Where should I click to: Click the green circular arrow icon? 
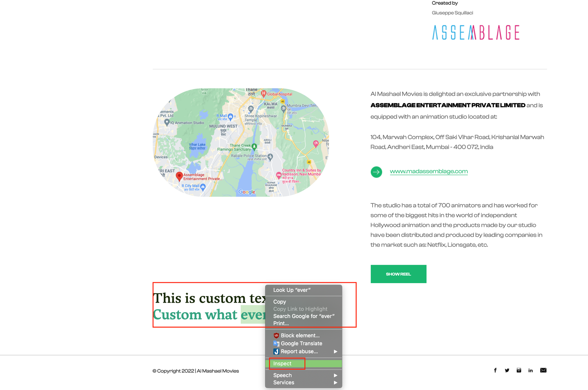376,171
